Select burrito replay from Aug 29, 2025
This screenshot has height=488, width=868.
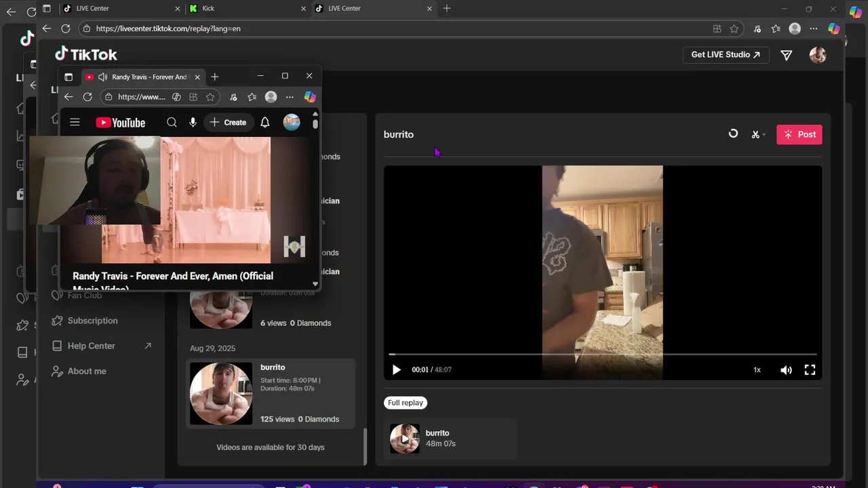pyautogui.click(x=271, y=393)
